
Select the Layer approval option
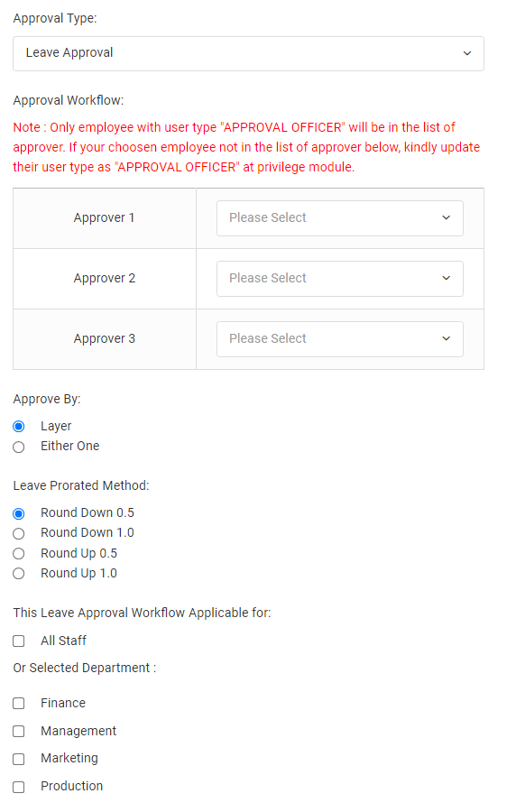coord(19,426)
